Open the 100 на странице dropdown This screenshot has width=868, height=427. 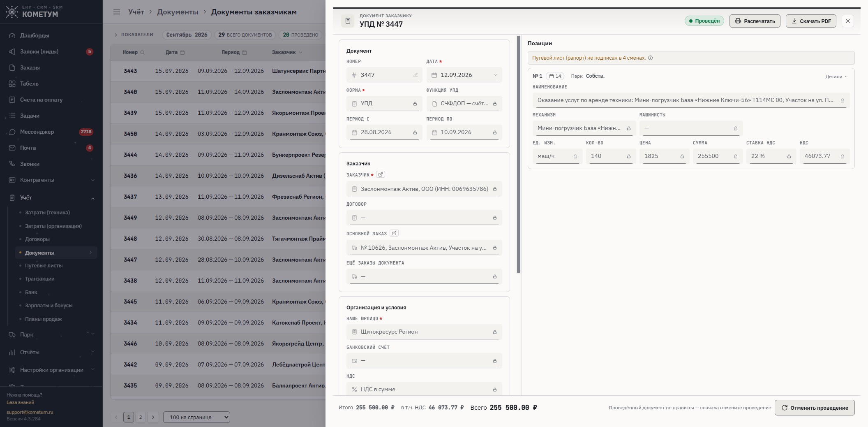[196, 417]
